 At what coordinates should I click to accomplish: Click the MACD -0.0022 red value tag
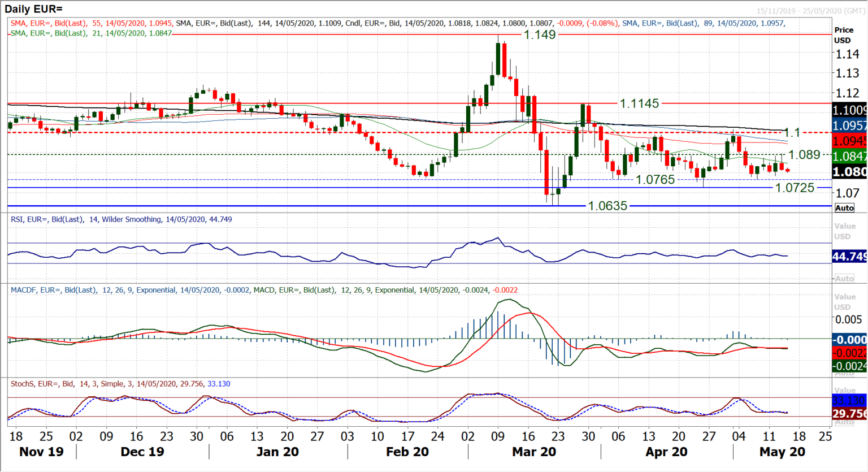pyautogui.click(x=849, y=353)
